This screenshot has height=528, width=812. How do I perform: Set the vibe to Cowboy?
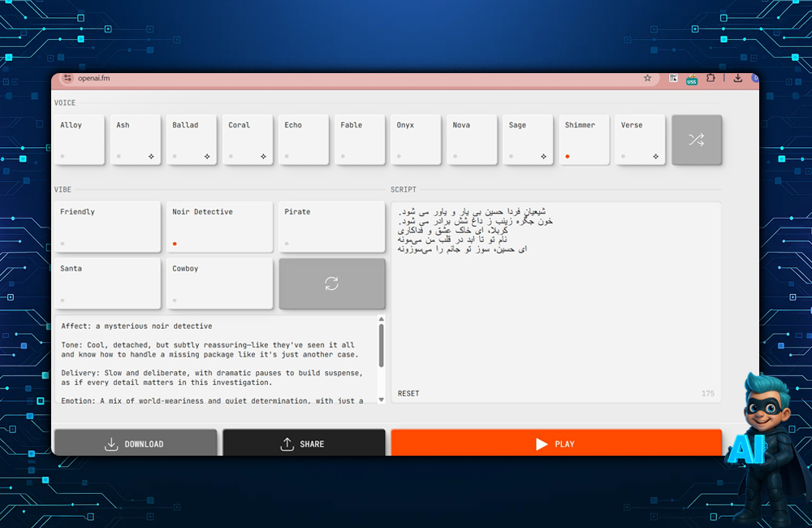(x=219, y=283)
